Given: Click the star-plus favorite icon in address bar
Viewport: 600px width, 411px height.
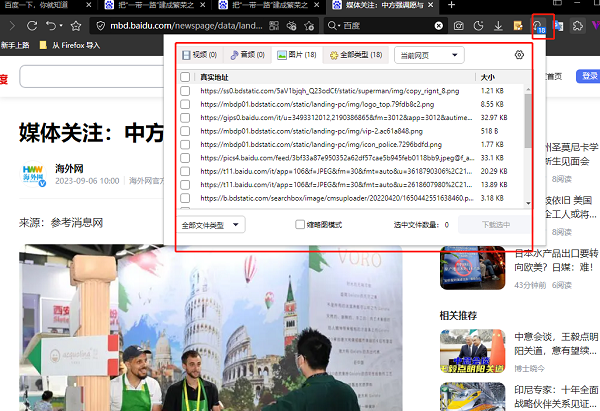Looking at the screenshot, I should click(309, 26).
